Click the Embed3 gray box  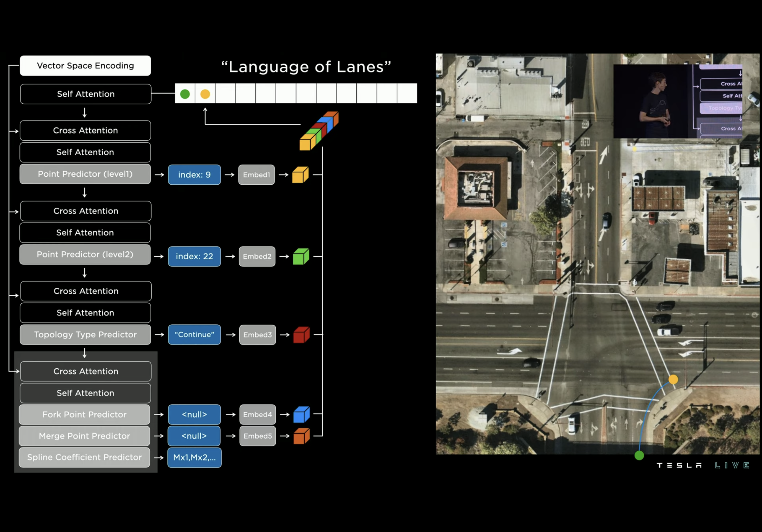pyautogui.click(x=257, y=335)
